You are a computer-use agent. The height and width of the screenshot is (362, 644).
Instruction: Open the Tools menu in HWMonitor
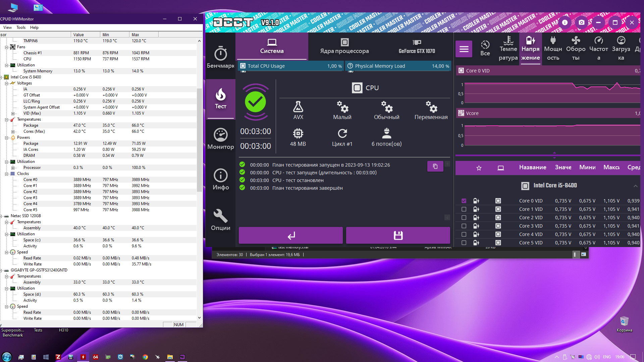(x=21, y=27)
